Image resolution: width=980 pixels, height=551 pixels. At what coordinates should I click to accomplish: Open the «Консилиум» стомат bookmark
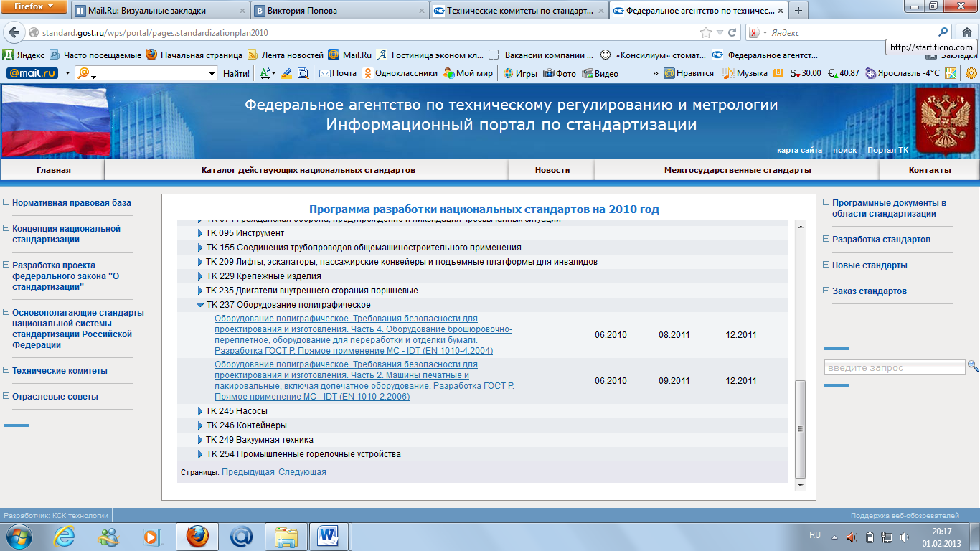652,55
